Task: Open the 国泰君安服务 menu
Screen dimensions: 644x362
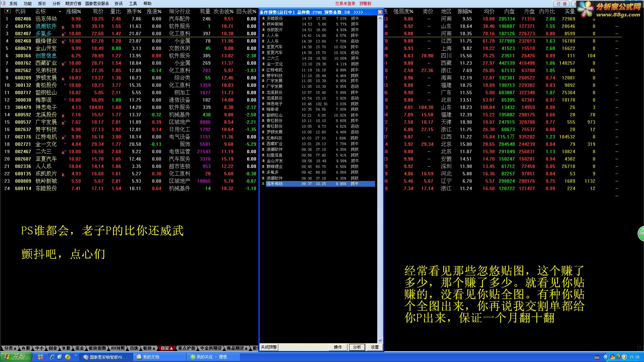Action: click(x=97, y=4)
